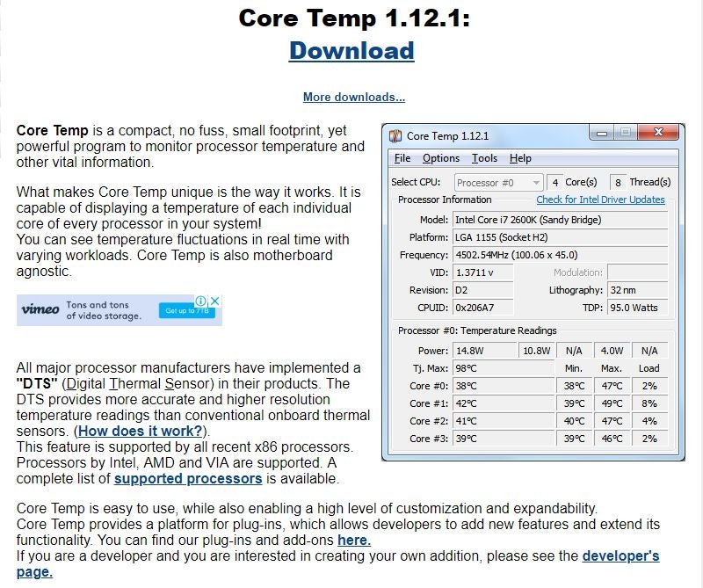Click the empty Modulation field
This screenshot has height=588, width=703.
coord(638,272)
